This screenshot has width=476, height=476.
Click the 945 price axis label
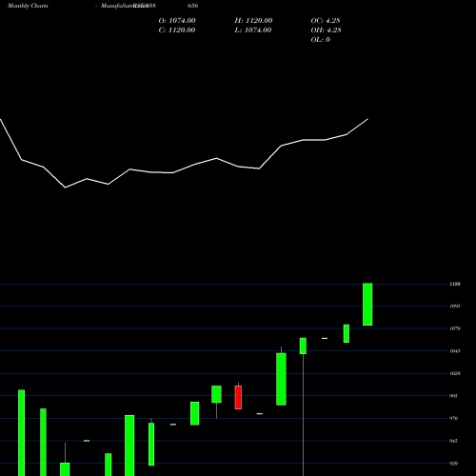pyautogui.click(x=454, y=441)
